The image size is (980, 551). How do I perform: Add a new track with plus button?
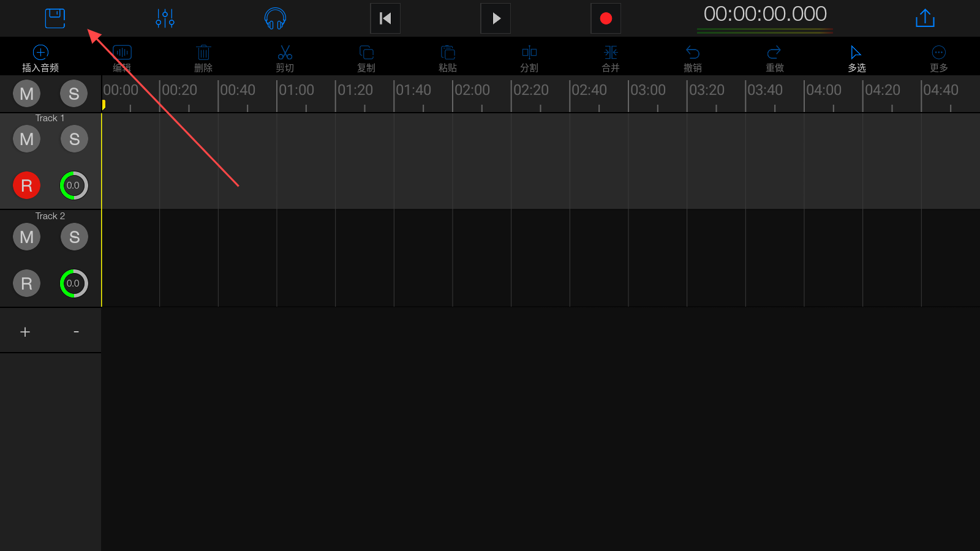25,332
